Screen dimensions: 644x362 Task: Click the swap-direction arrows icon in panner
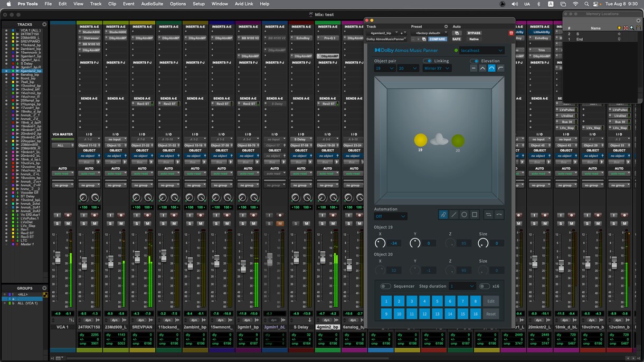[488, 215]
